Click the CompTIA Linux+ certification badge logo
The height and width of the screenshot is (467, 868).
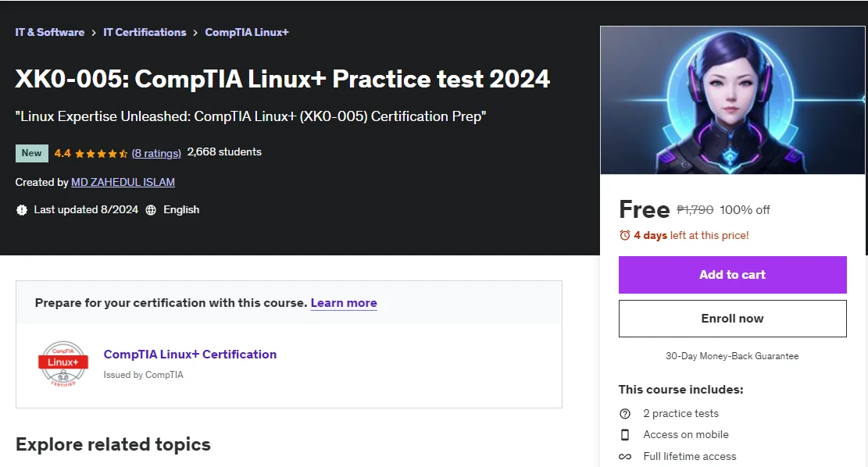pyautogui.click(x=63, y=364)
